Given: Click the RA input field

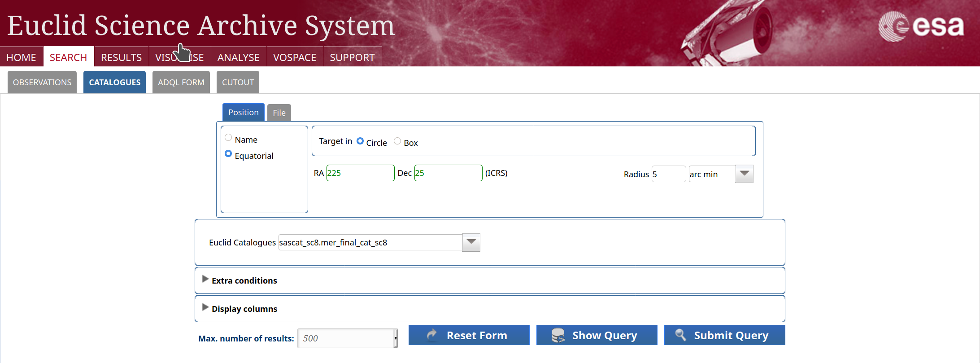Looking at the screenshot, I should [361, 173].
